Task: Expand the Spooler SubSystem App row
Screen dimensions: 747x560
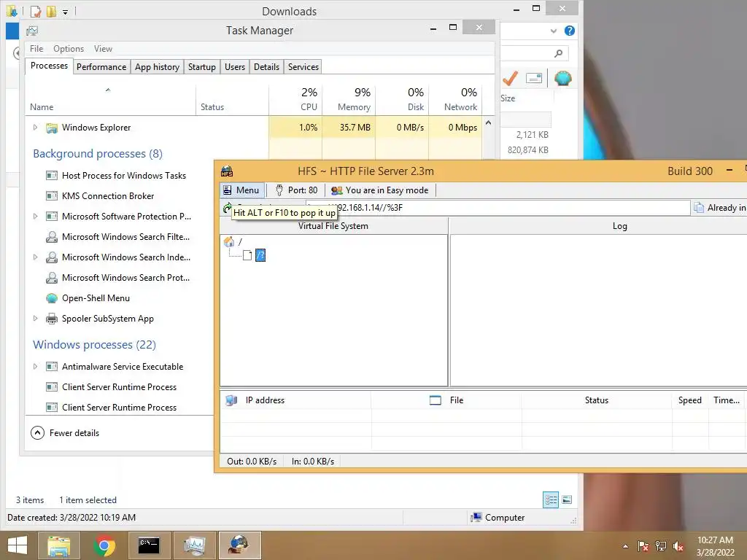Action: pyautogui.click(x=35, y=319)
